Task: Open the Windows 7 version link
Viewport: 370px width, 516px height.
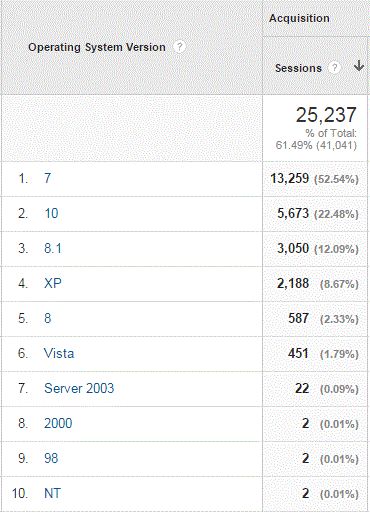Action: tap(48, 178)
